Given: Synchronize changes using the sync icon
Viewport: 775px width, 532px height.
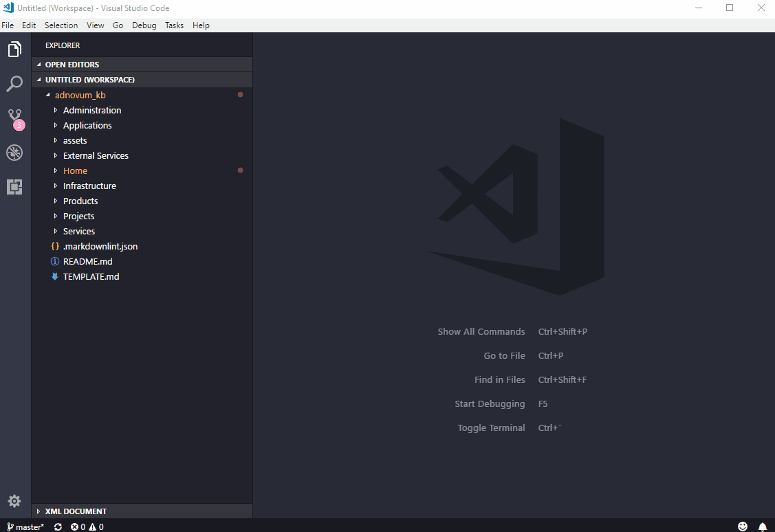Looking at the screenshot, I should (x=58, y=527).
